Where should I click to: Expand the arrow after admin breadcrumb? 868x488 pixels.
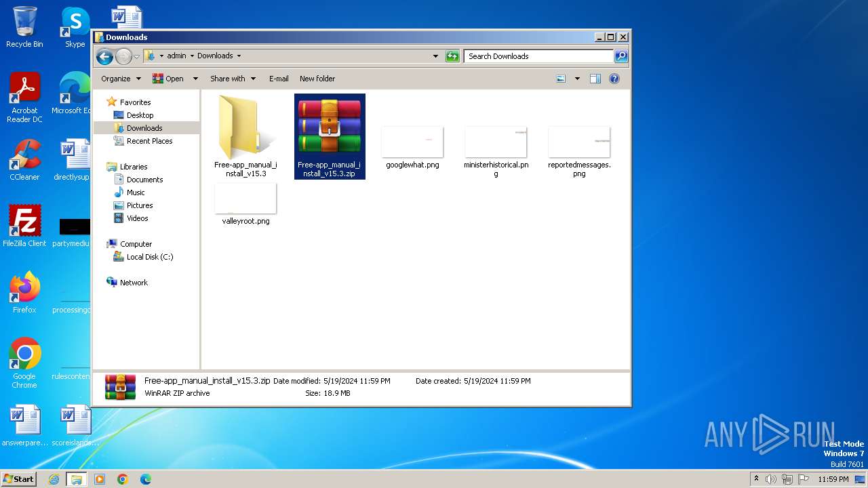tap(192, 56)
